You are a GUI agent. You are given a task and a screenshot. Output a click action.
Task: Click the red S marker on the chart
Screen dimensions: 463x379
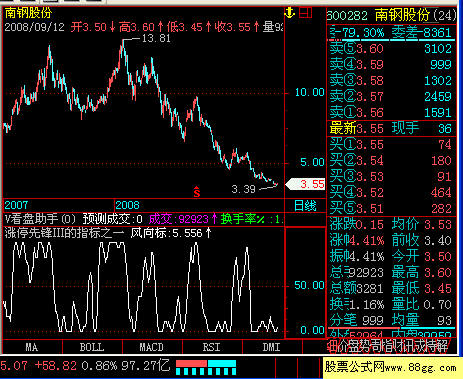(197, 192)
